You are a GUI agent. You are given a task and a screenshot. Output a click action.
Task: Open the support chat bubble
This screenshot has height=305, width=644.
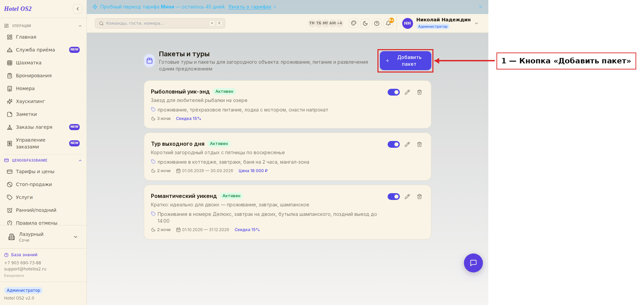473,263
